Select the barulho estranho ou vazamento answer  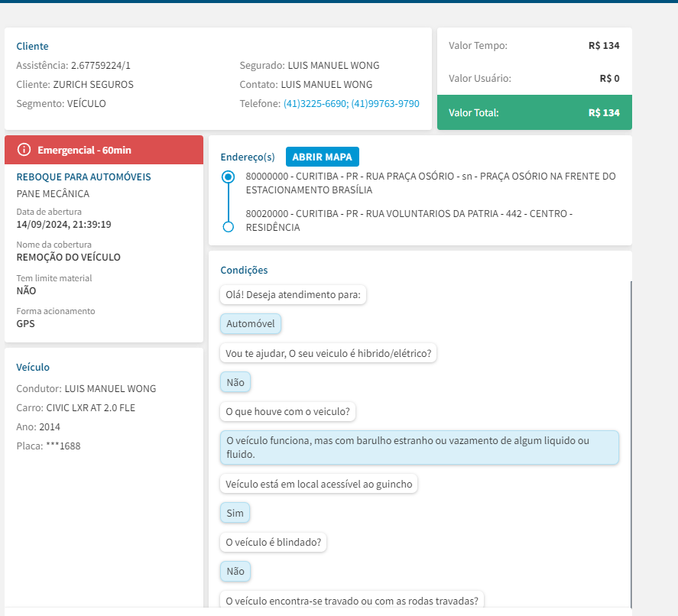419,448
